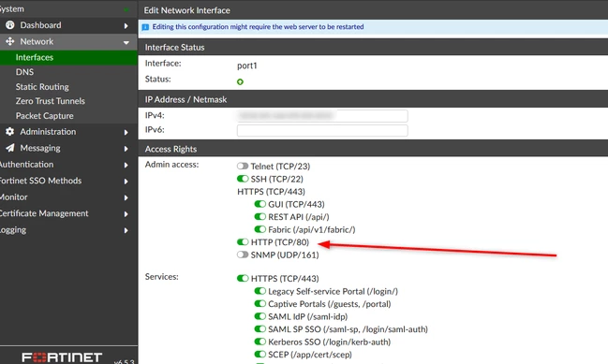This screenshot has width=608, height=364.
Task: Toggle SAML SP SSO service
Action: pos(260,329)
